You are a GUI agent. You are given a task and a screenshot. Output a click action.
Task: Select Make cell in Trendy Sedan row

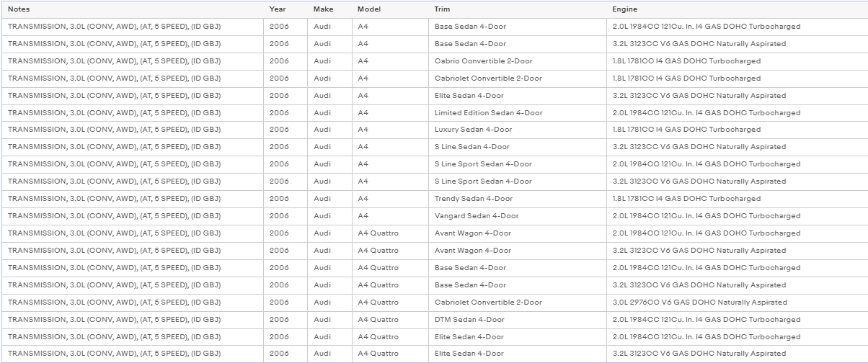329,199
